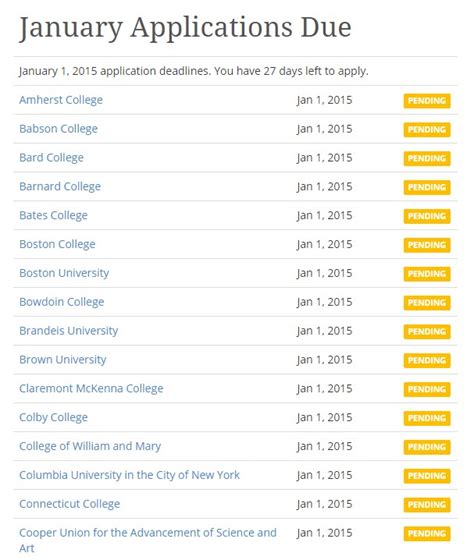This screenshot has width=474, height=560.
Task: Open Bowdoin College details
Action: click(61, 302)
